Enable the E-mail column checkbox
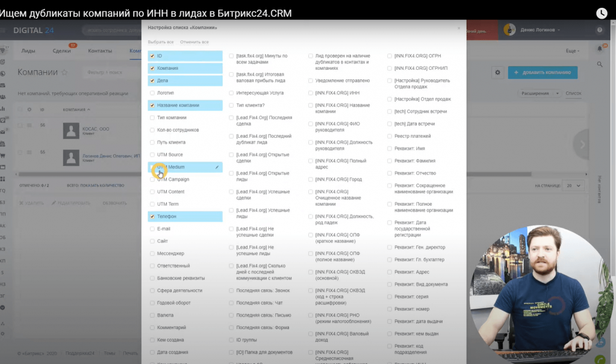 click(x=152, y=229)
